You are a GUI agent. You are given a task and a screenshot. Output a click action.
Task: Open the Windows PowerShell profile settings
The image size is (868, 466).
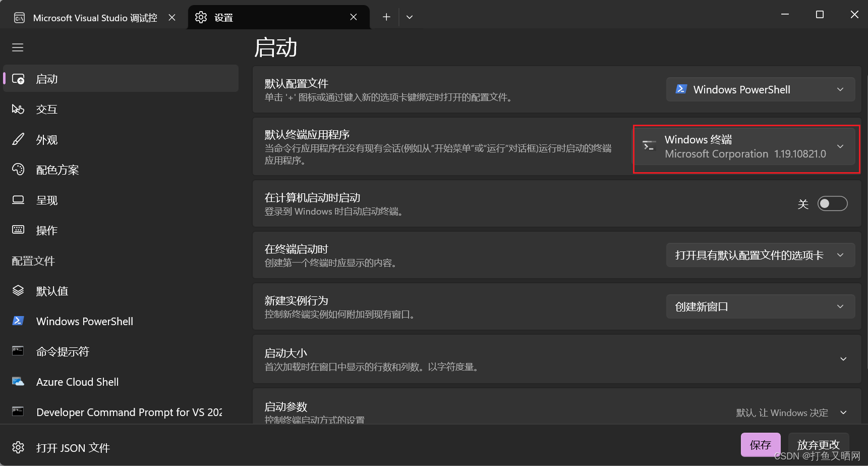pos(121,321)
